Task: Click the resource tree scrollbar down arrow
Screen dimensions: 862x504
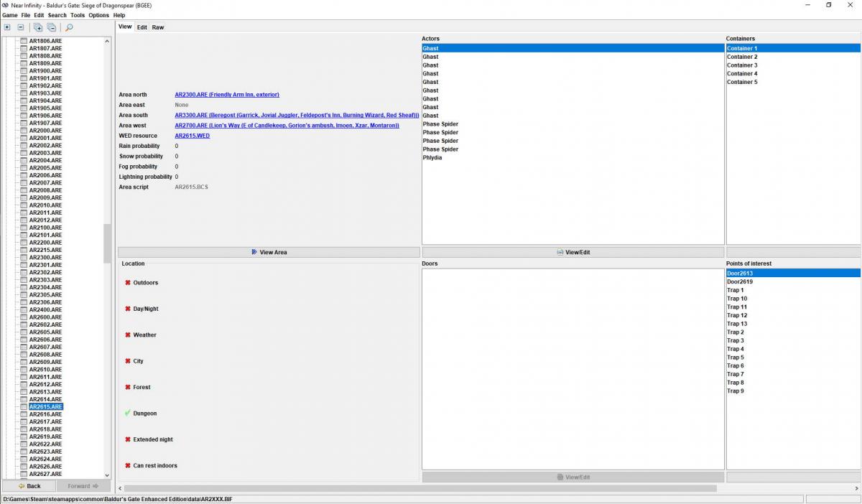Action: tap(108, 475)
